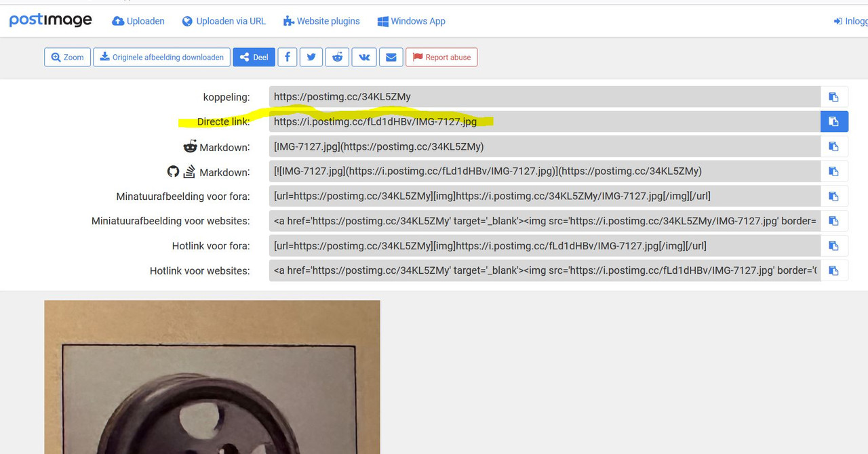
Task: Copy the koppeling link
Action: pyautogui.click(x=834, y=97)
